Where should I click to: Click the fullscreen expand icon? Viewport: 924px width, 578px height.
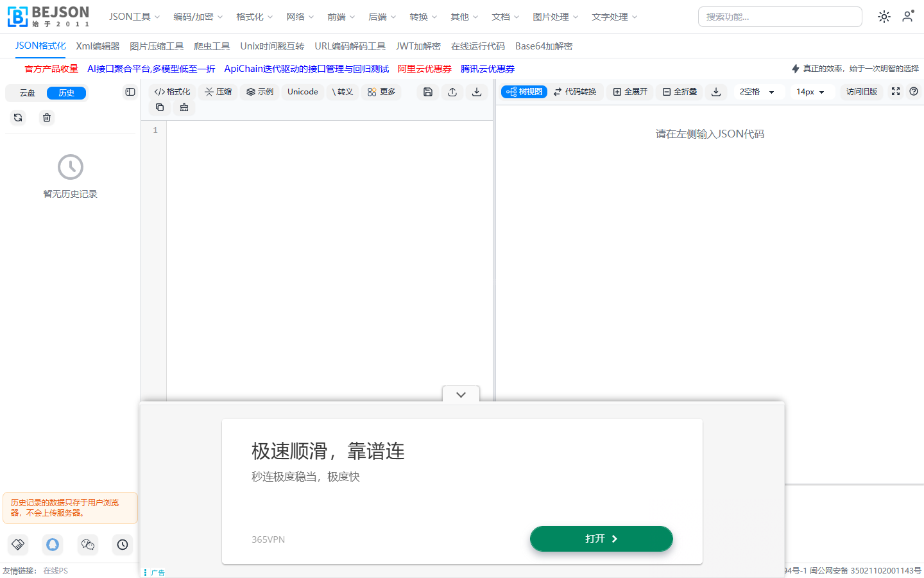click(x=896, y=92)
